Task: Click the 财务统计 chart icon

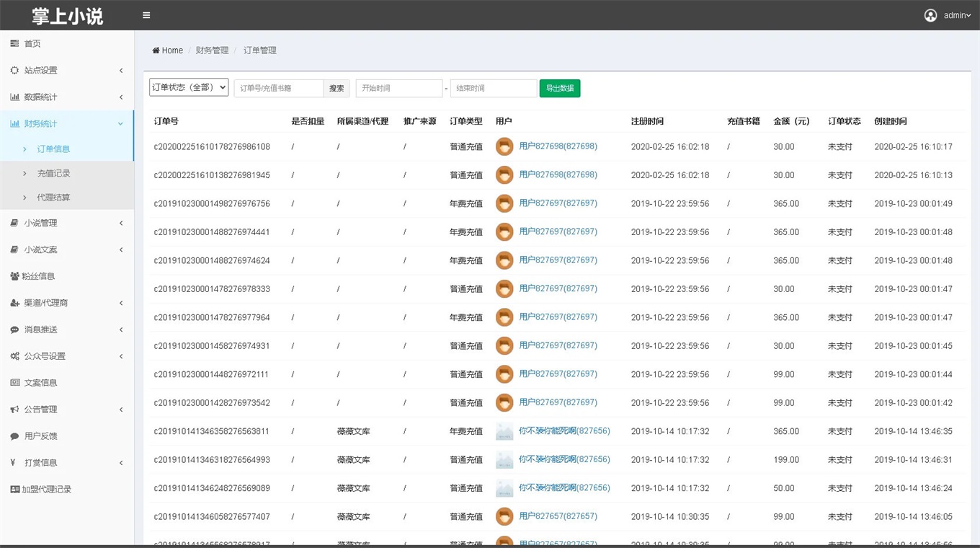Action: [14, 123]
